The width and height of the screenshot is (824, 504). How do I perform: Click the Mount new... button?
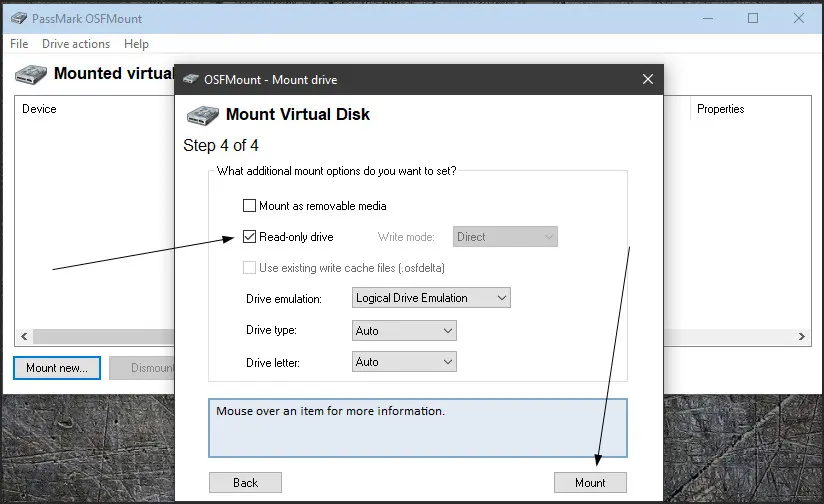57,368
